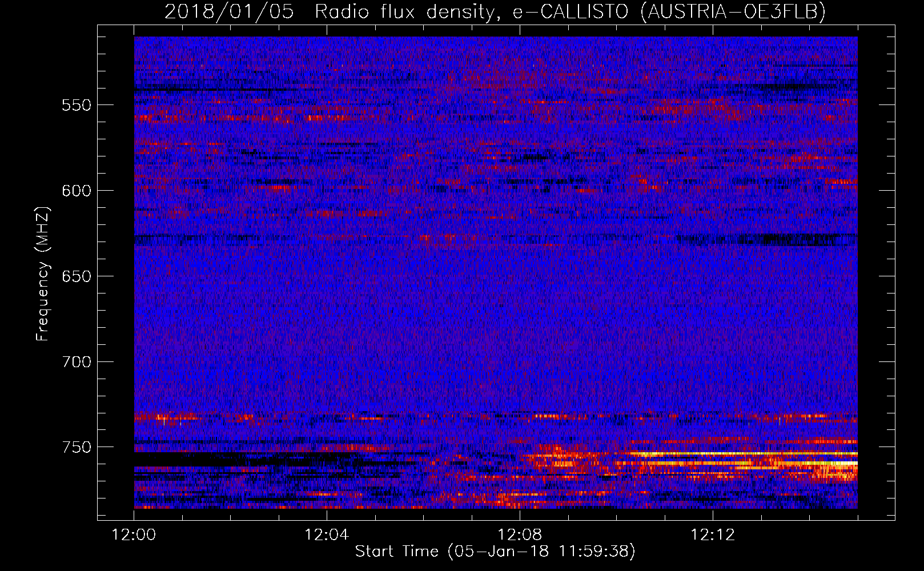This screenshot has height=571, width=924.
Task: Click the 12:12 time tick label
Action: point(713,535)
